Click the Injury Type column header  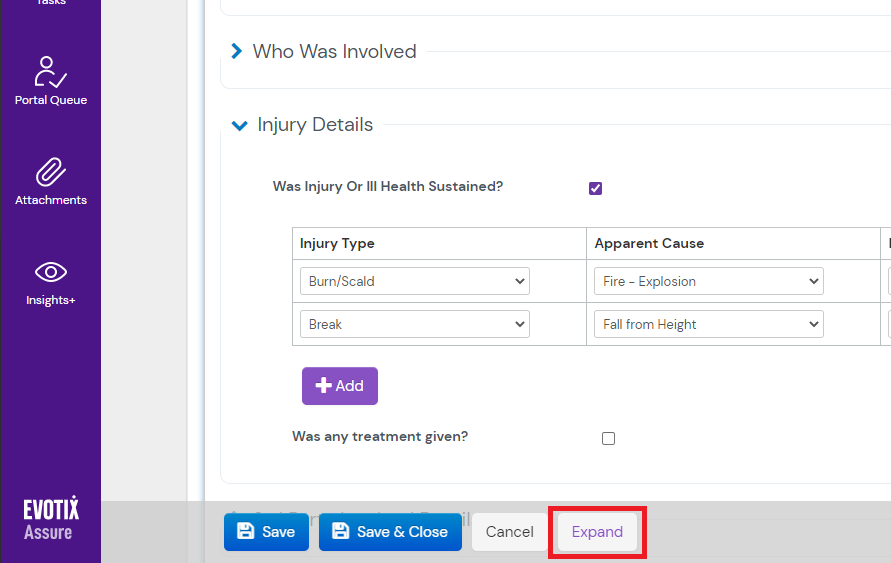[338, 243]
